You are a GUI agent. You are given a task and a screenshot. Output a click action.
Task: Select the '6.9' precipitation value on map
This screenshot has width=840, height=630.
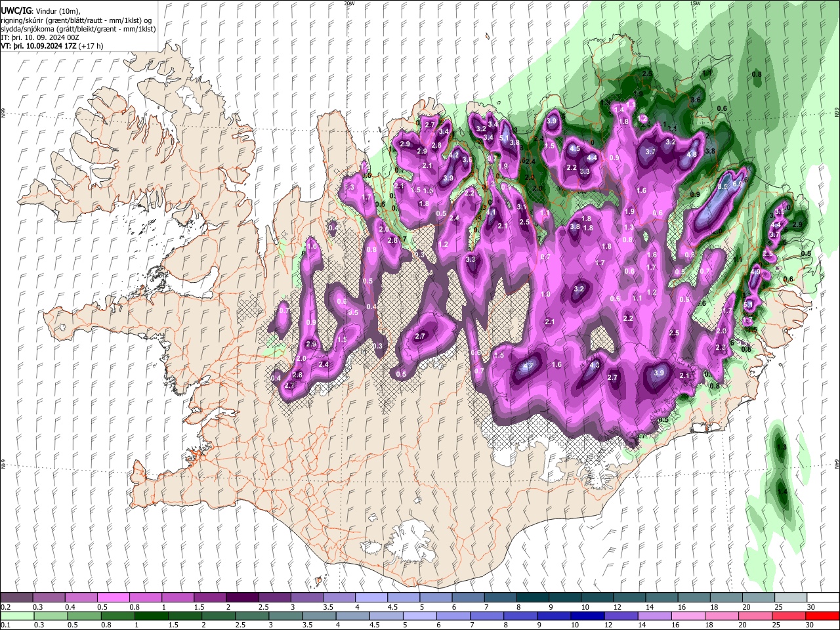point(738,184)
